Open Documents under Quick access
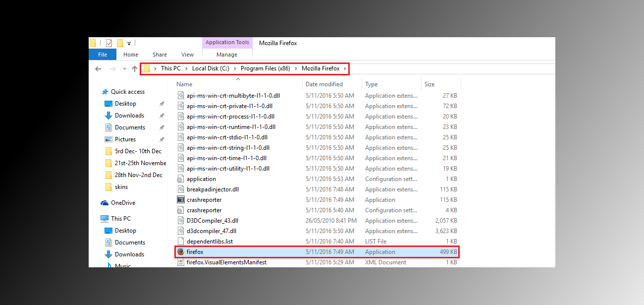644x305 pixels. tap(130, 127)
